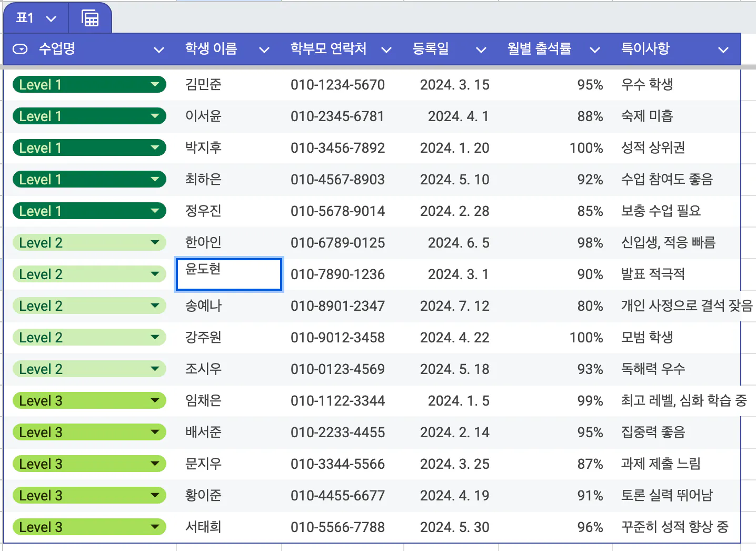The height and width of the screenshot is (551, 756).
Task: Select the 학부모 연락처 header cell
Action: (342, 50)
